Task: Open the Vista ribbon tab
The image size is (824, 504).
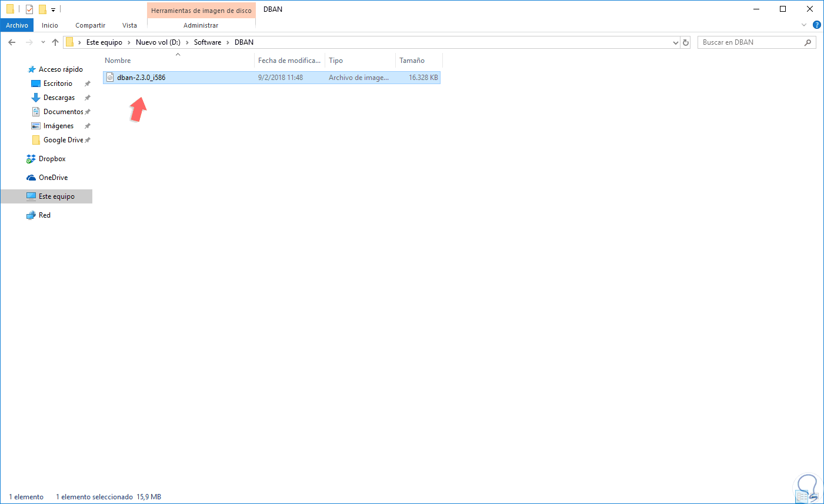Action: pos(129,25)
